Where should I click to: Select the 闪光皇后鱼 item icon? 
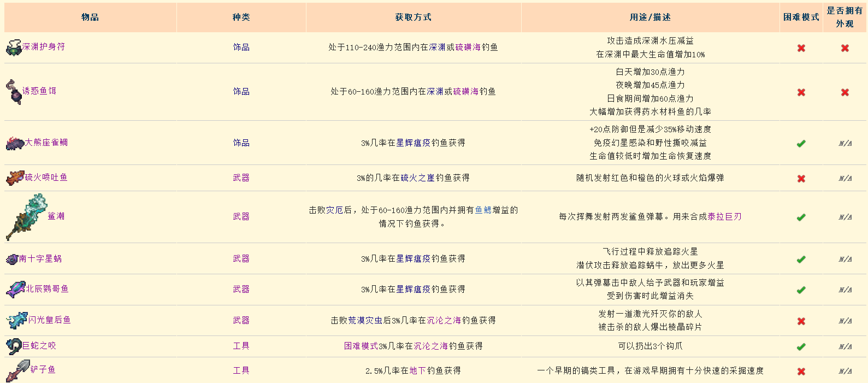tap(16, 320)
